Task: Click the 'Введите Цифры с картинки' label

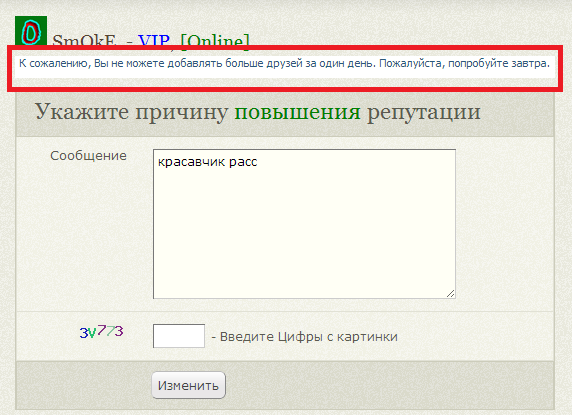Action: (309, 337)
